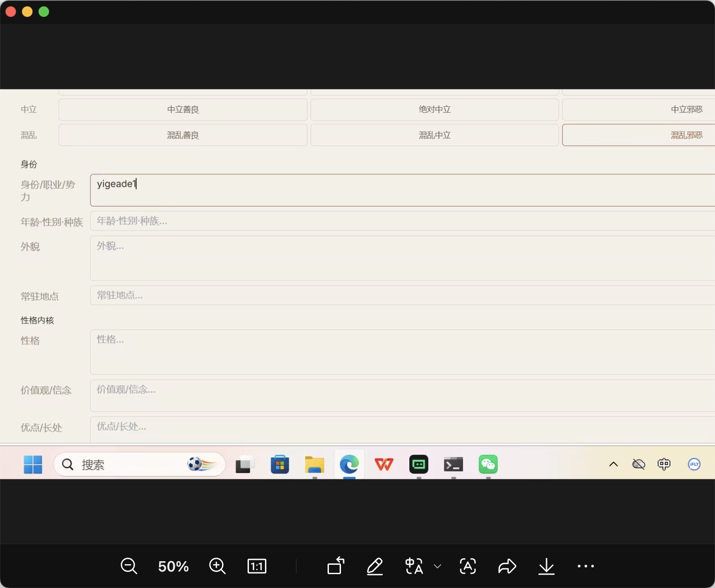Zoom in with the plus magnifier icon
This screenshot has height=588, width=715.
tap(217, 566)
